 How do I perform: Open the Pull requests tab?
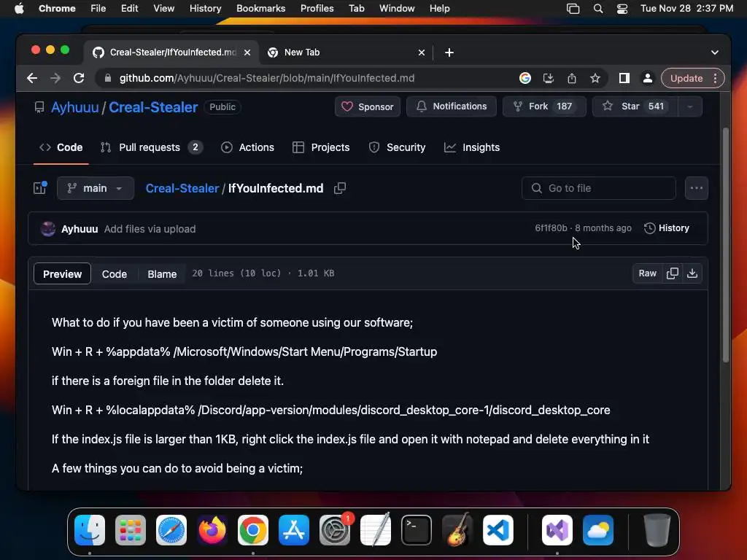(152, 147)
